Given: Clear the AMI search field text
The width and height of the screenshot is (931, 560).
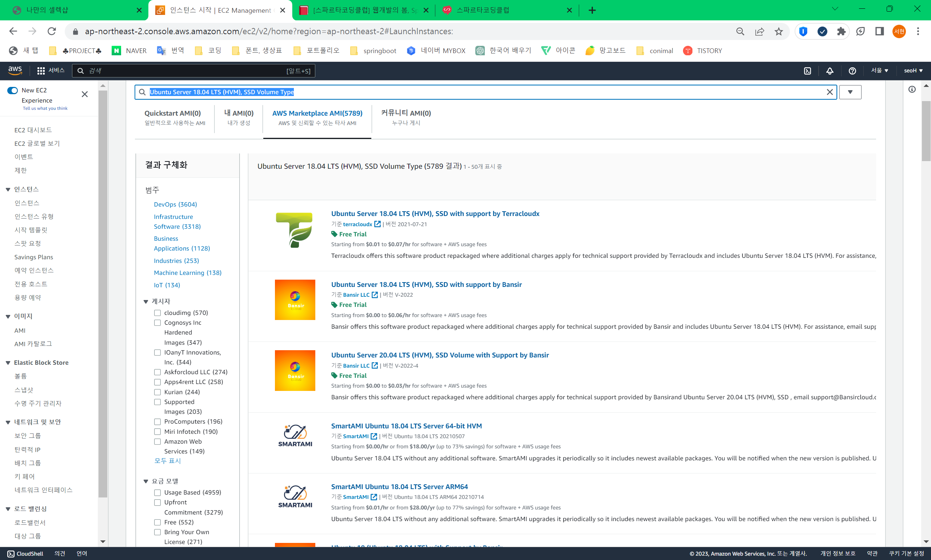Looking at the screenshot, I should (x=830, y=92).
